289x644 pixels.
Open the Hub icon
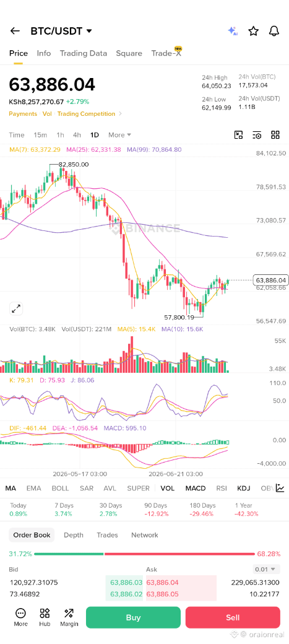pyautogui.click(x=45, y=617)
